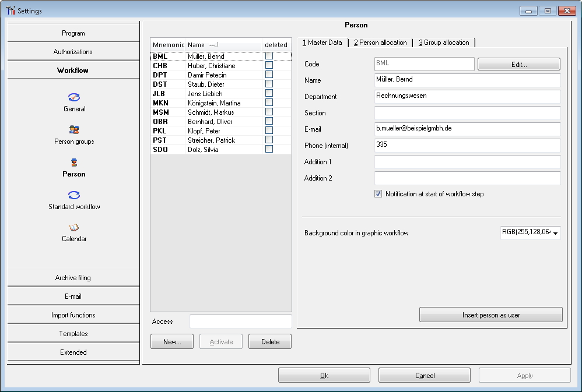This screenshot has width=582, height=392.
Task: Sort list by Mnemonic column header
Action: (x=168, y=44)
